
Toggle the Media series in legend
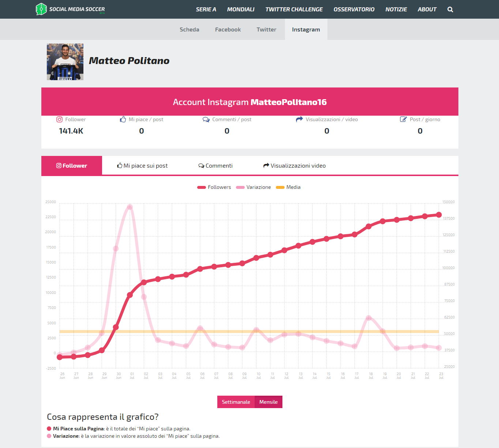(288, 187)
